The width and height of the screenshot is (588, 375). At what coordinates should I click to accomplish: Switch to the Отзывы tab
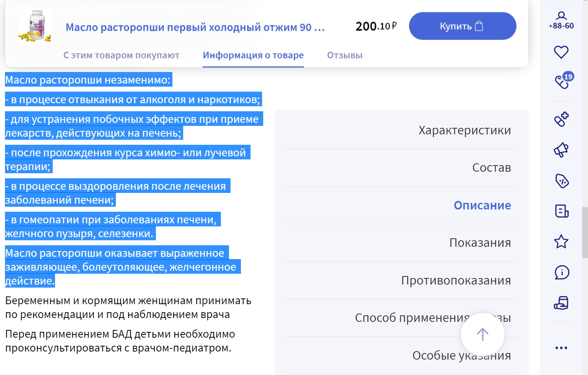pyautogui.click(x=344, y=55)
